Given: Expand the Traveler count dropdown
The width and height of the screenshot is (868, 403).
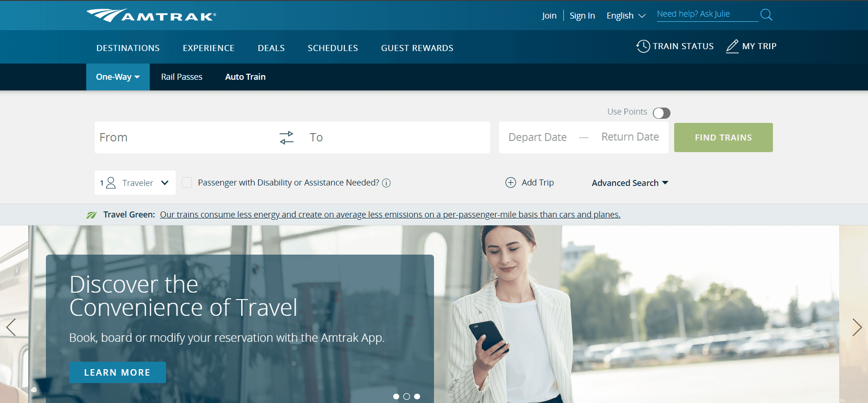Looking at the screenshot, I should [135, 183].
